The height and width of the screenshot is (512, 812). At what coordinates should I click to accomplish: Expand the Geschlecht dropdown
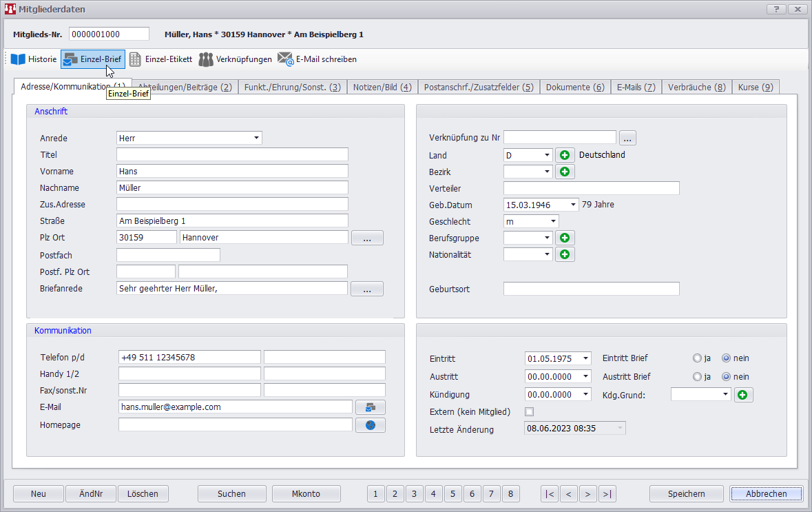click(553, 221)
